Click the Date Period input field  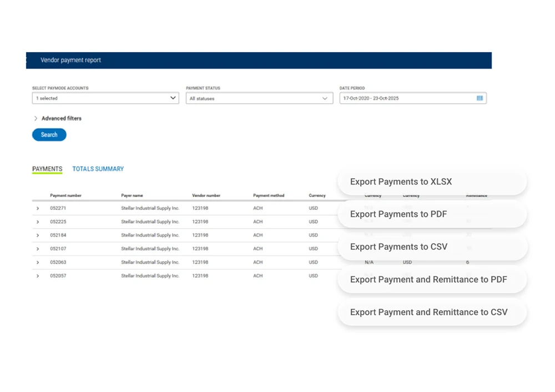point(405,98)
